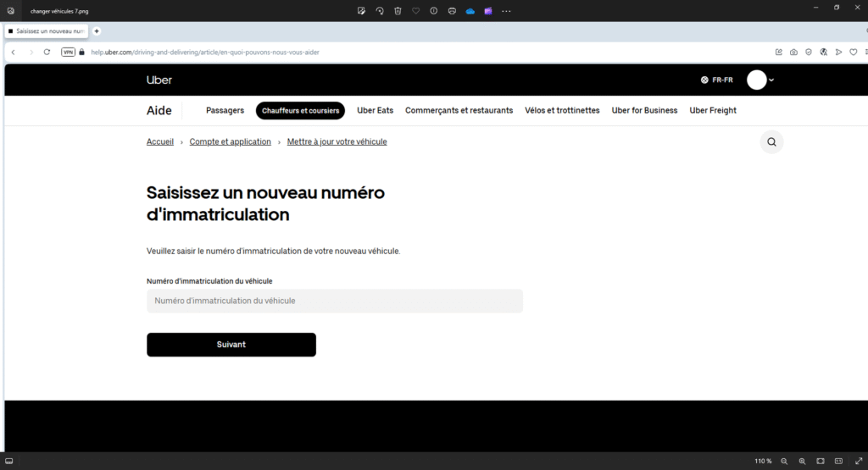Select the Passagers tab

pos(225,111)
